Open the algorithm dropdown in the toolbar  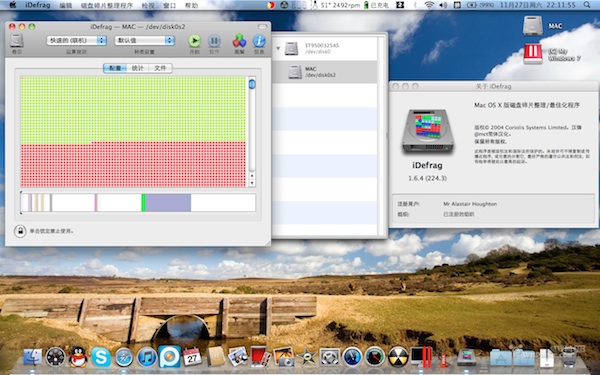[77, 40]
